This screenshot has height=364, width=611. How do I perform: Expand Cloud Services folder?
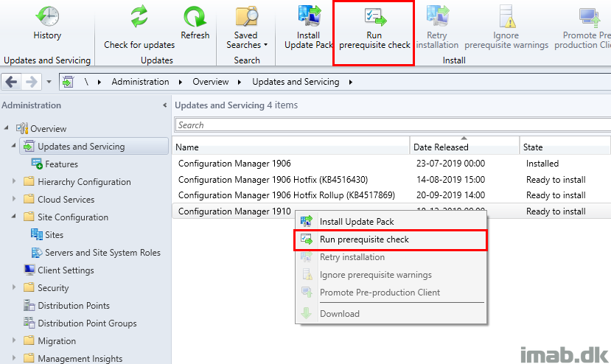[x=14, y=199]
